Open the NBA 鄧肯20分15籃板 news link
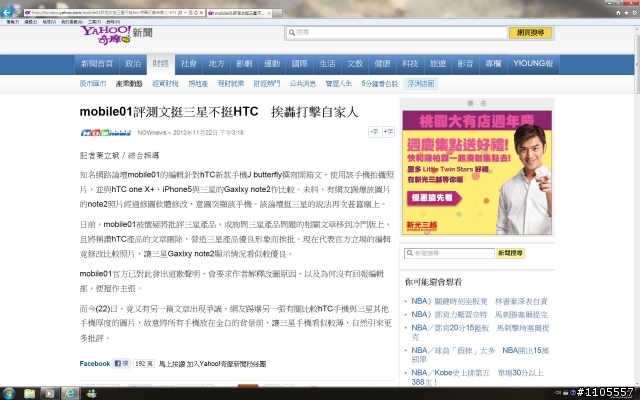The image size is (640, 400). coord(480,332)
